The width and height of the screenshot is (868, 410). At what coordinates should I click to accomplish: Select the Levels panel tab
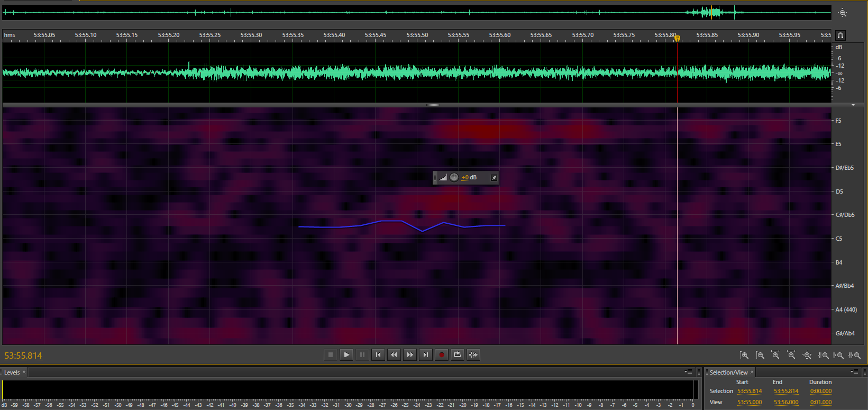12,372
